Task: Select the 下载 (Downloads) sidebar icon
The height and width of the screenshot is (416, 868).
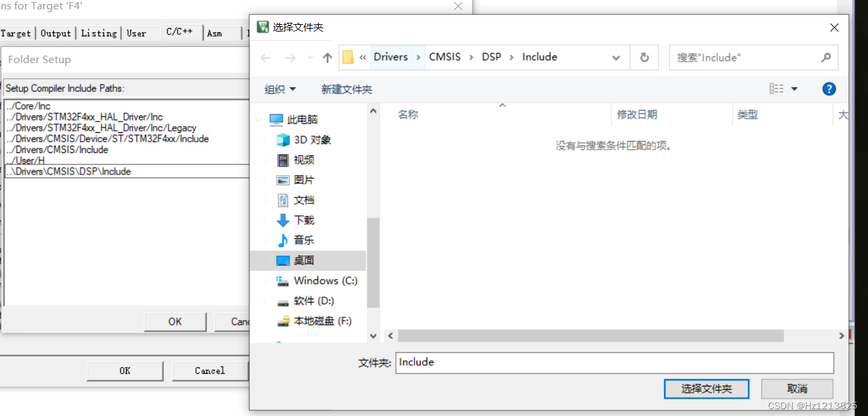Action: coord(284,220)
